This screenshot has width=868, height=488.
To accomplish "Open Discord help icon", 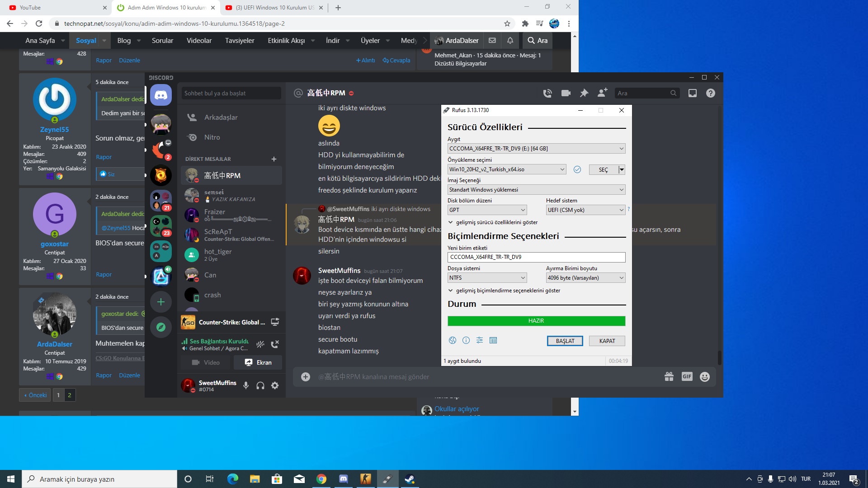I will [x=711, y=93].
